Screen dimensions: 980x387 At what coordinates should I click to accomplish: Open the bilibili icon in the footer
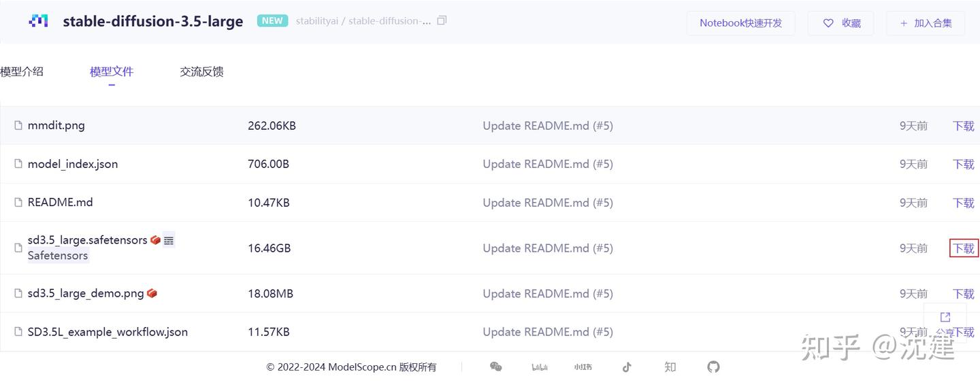pos(540,367)
